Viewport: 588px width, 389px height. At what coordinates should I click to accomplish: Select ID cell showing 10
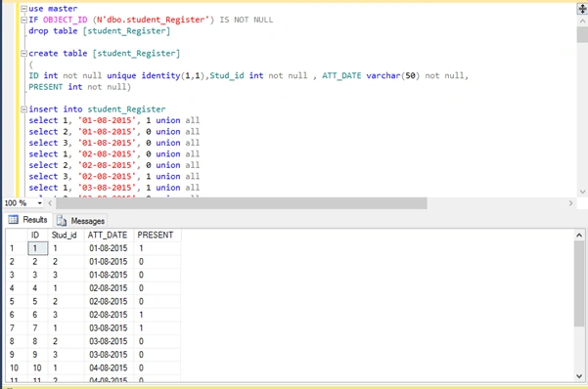[x=38, y=368]
